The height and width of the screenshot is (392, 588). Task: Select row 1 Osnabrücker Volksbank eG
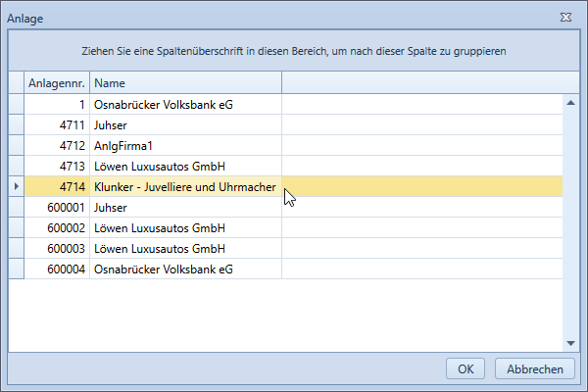293,104
